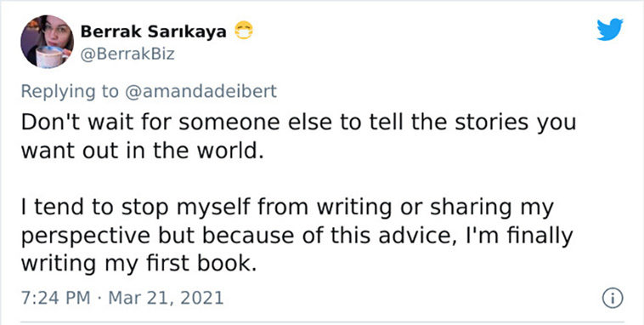This screenshot has width=644, height=325.
Task: Click the 'Replying to' label
Action: [70, 92]
